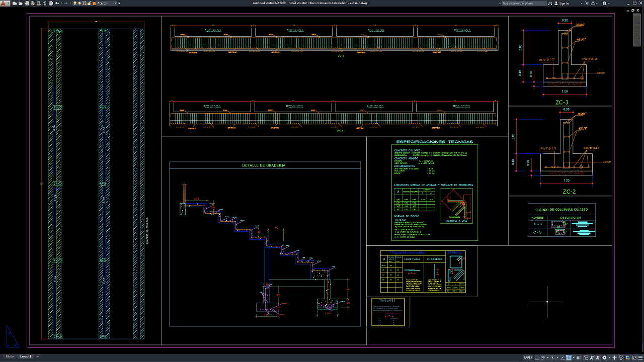Click the New drawing icon
This screenshot has width=644, height=362.
(15, 3)
